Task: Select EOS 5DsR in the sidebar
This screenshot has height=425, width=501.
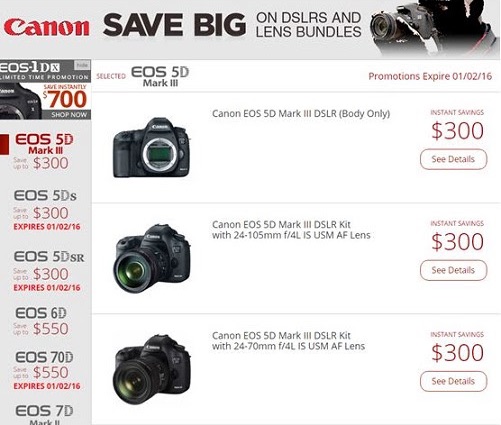Action: coord(48,271)
